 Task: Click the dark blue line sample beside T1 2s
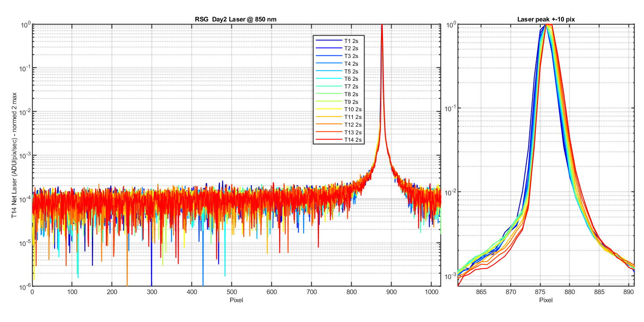pos(329,40)
